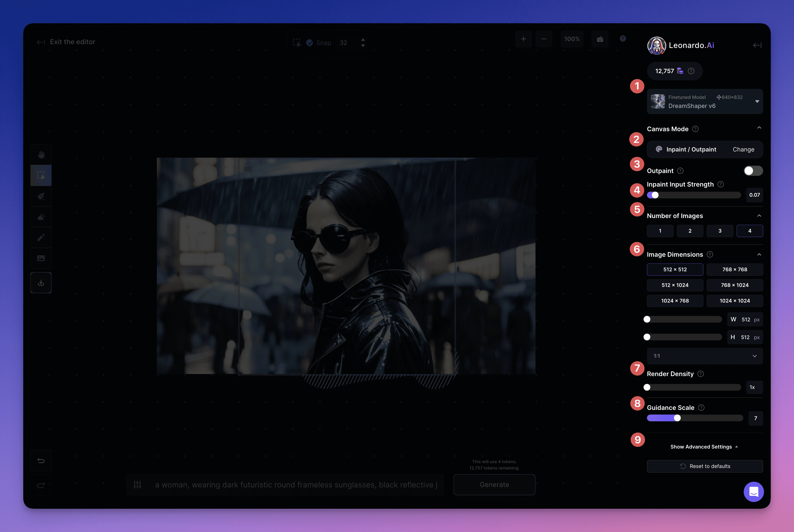The width and height of the screenshot is (794, 532).
Task: Click the zoom in plus icon
Action: click(523, 39)
